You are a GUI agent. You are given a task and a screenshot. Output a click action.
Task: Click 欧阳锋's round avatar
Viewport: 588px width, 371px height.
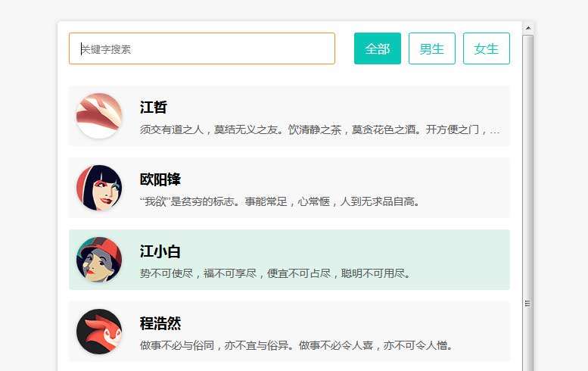99,188
